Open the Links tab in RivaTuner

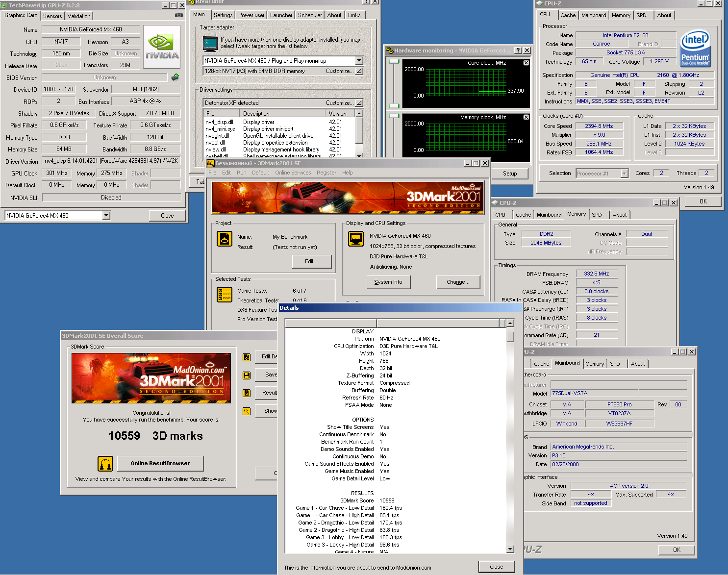click(354, 15)
